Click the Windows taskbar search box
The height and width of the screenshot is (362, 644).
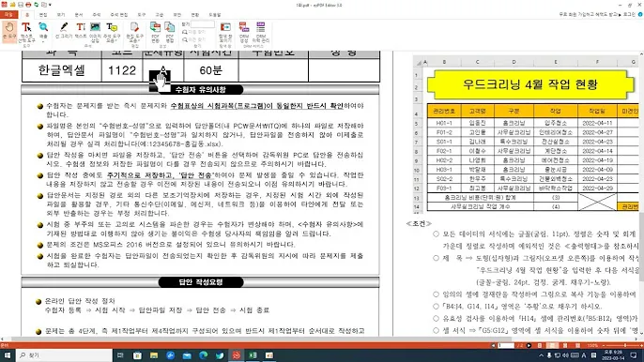coord(64,355)
